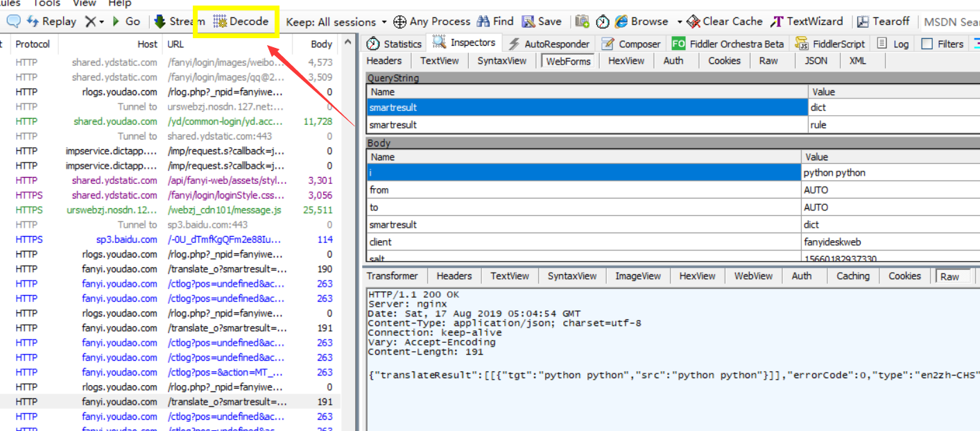Open the Remove (X) dropdown arrow
The image size is (980, 431).
pos(101,22)
